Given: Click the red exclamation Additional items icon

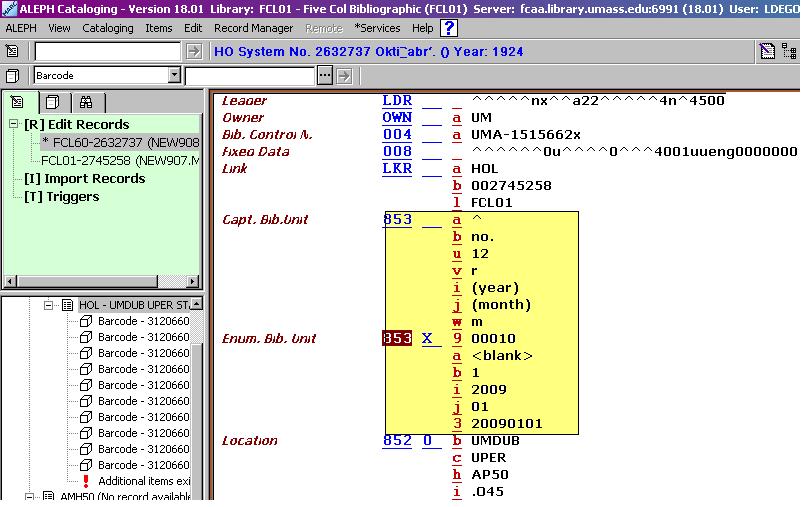Looking at the screenshot, I should point(86,481).
